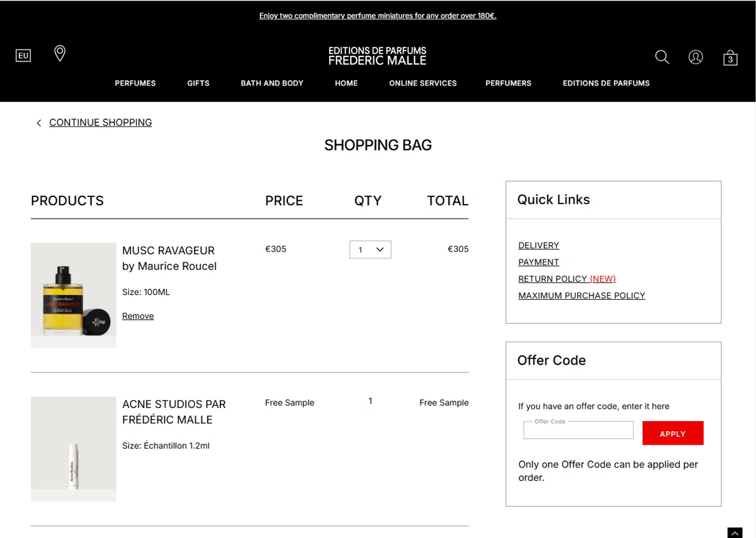
Task: Open the Musc Ravageur quantity dropdown
Action: pyautogui.click(x=370, y=249)
